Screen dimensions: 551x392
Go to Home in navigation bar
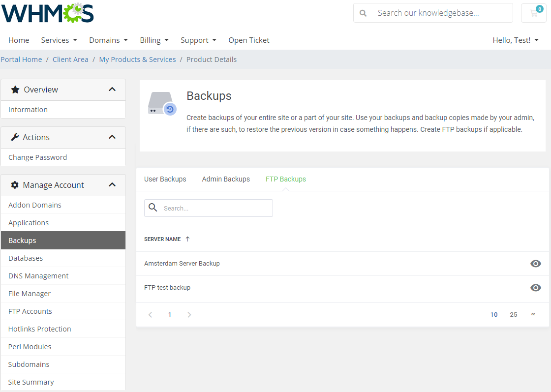tap(19, 40)
